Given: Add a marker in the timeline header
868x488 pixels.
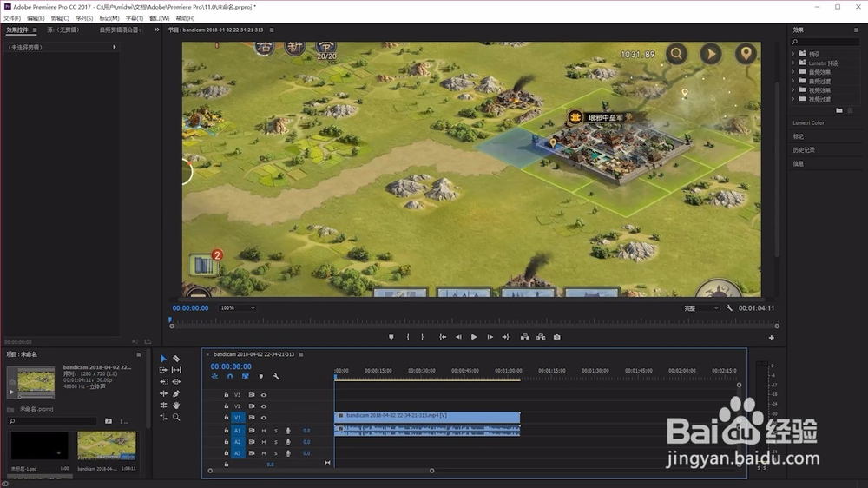Looking at the screenshot, I should pyautogui.click(x=260, y=377).
